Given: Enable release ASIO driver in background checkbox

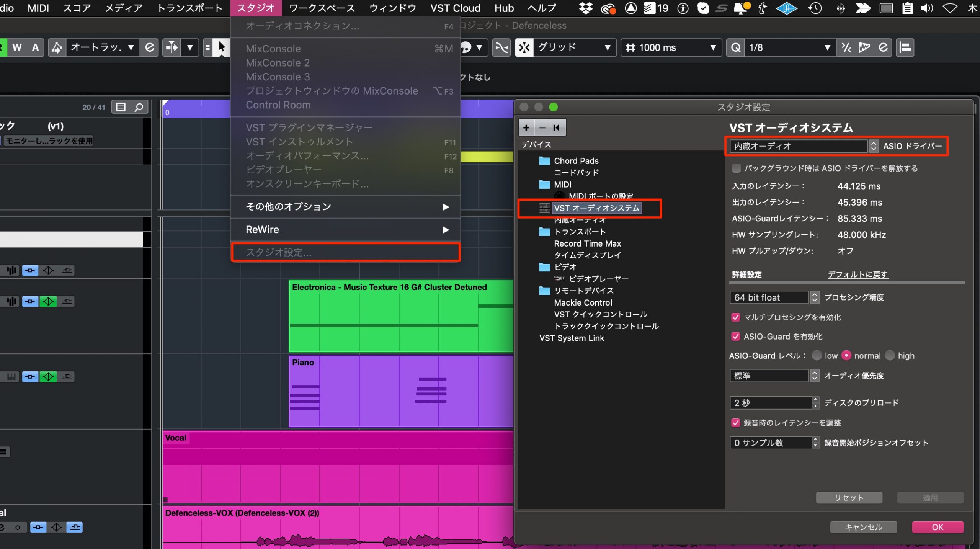Looking at the screenshot, I should click(736, 168).
